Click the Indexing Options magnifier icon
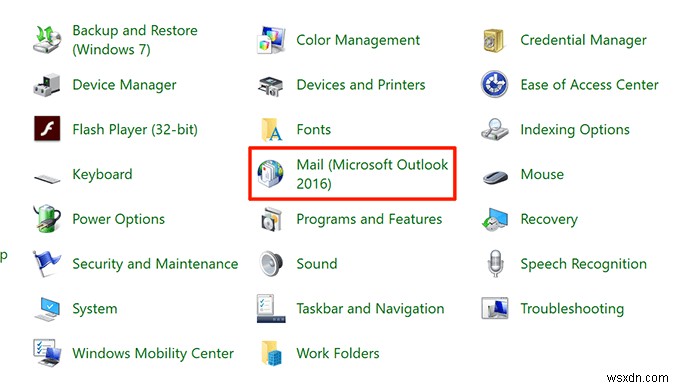The image size is (680, 388). 495,129
